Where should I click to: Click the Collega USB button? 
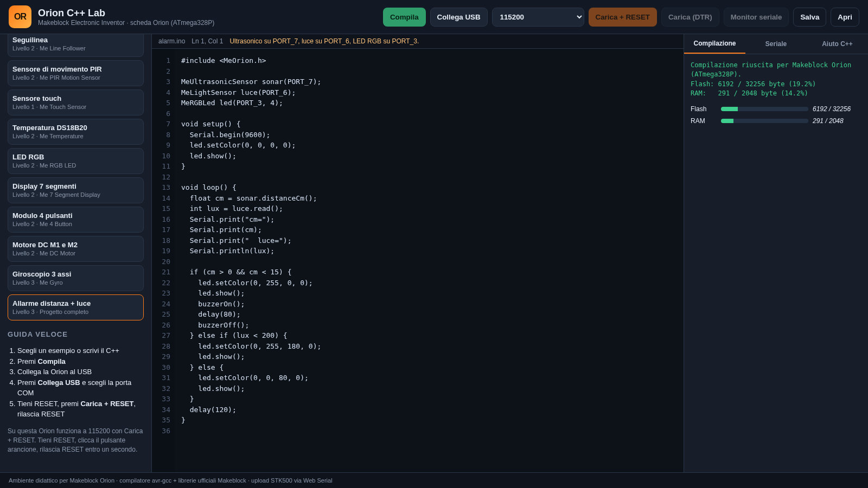tap(458, 17)
